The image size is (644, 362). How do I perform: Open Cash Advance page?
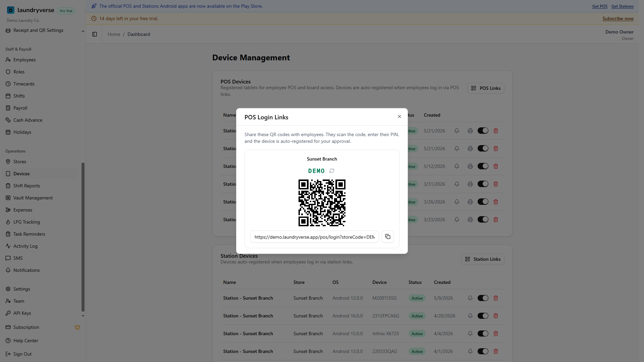click(x=40, y=120)
